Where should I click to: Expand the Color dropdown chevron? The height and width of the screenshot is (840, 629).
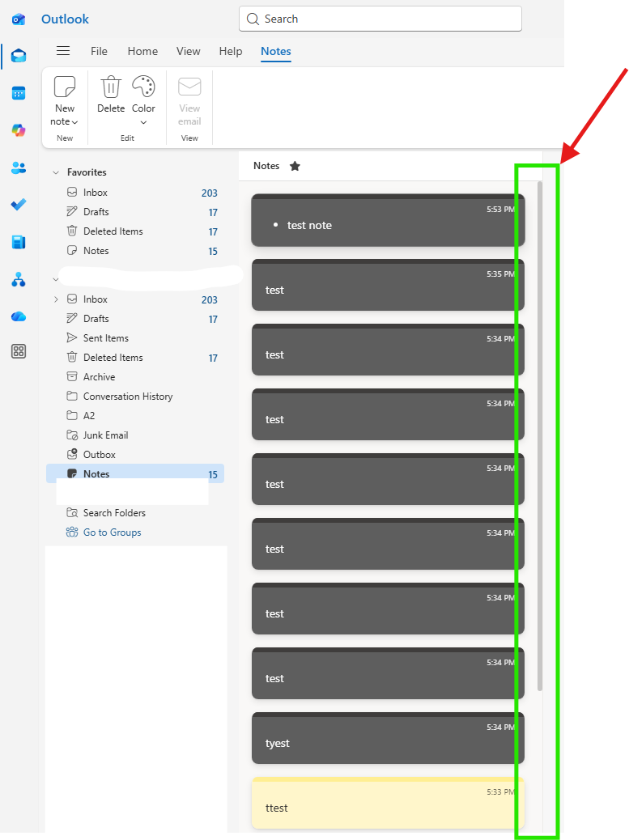click(143, 123)
